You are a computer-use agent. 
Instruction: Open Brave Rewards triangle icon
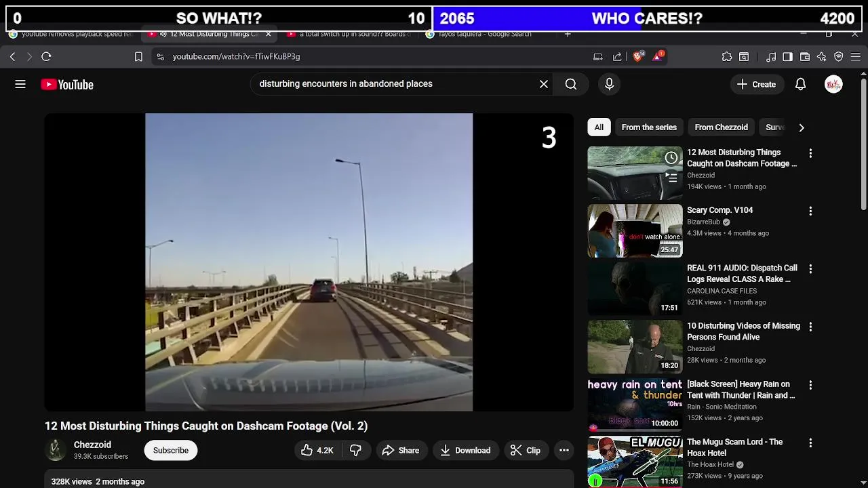[657, 57]
